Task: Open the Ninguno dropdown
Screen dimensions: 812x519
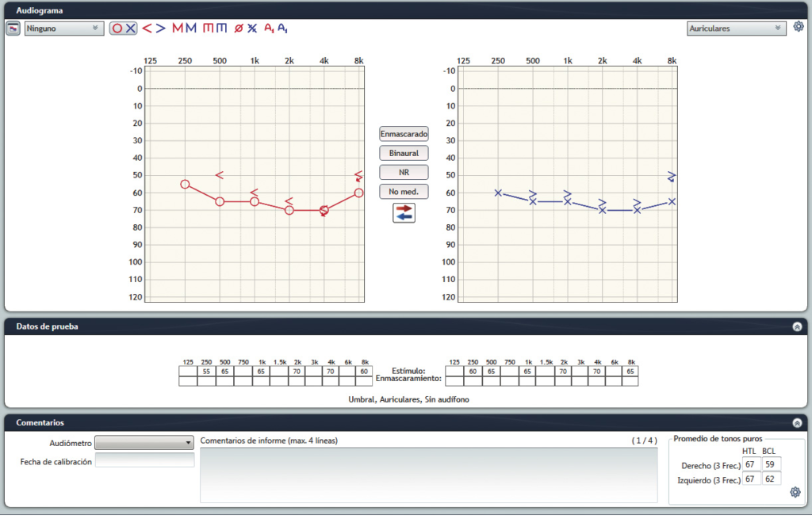Action: (x=63, y=29)
